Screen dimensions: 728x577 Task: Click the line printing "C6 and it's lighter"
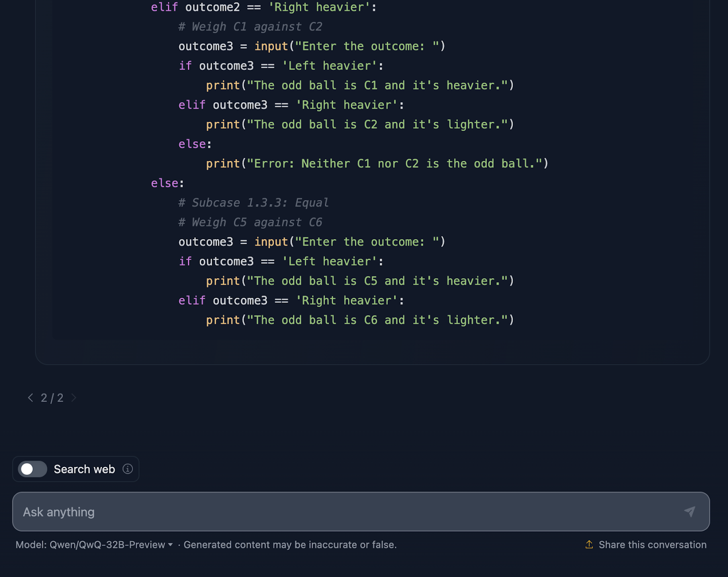(x=360, y=320)
